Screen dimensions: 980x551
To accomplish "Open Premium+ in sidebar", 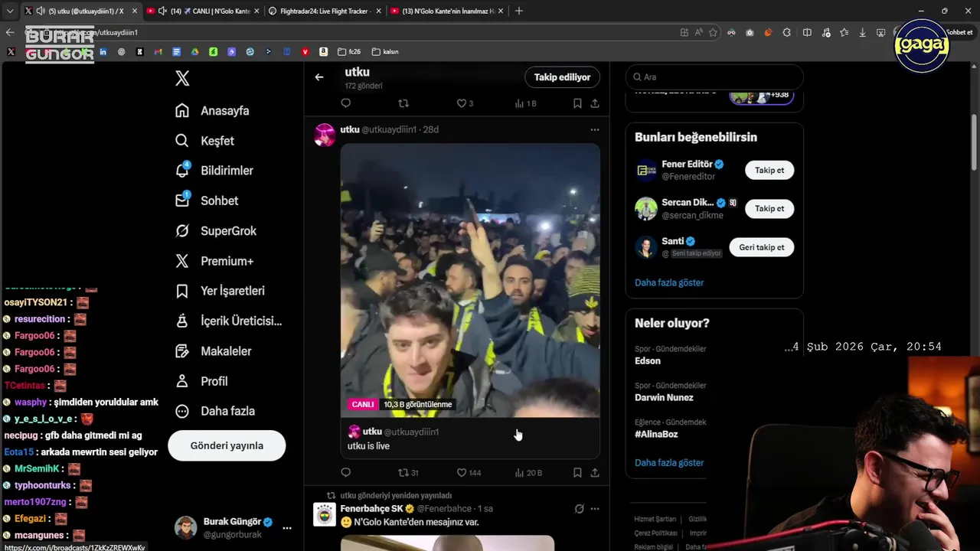I will click(214, 261).
